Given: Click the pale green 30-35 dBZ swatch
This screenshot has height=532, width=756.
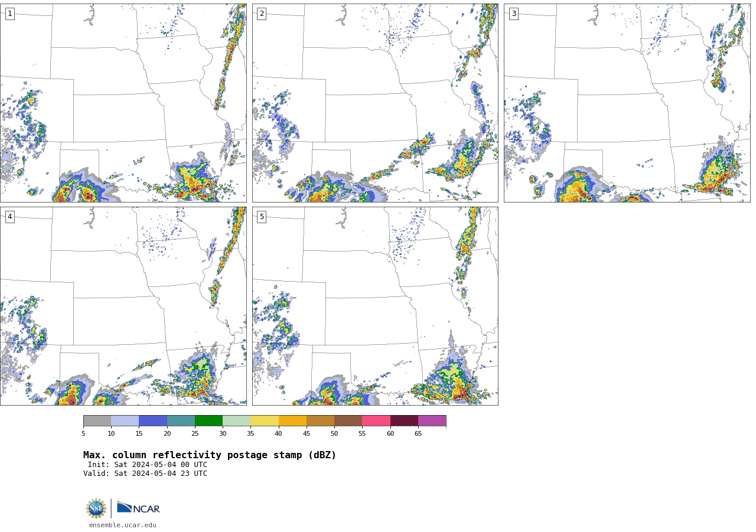Looking at the screenshot, I should point(236,421).
